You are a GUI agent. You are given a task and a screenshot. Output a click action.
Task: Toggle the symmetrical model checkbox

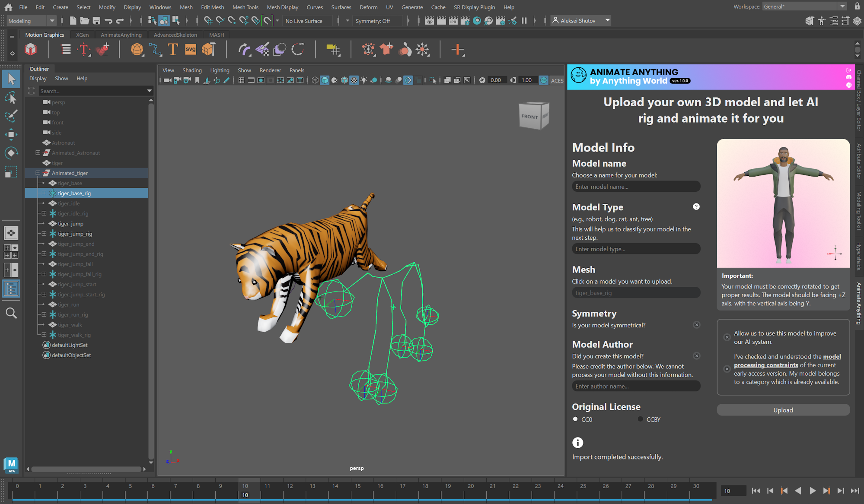tap(696, 325)
